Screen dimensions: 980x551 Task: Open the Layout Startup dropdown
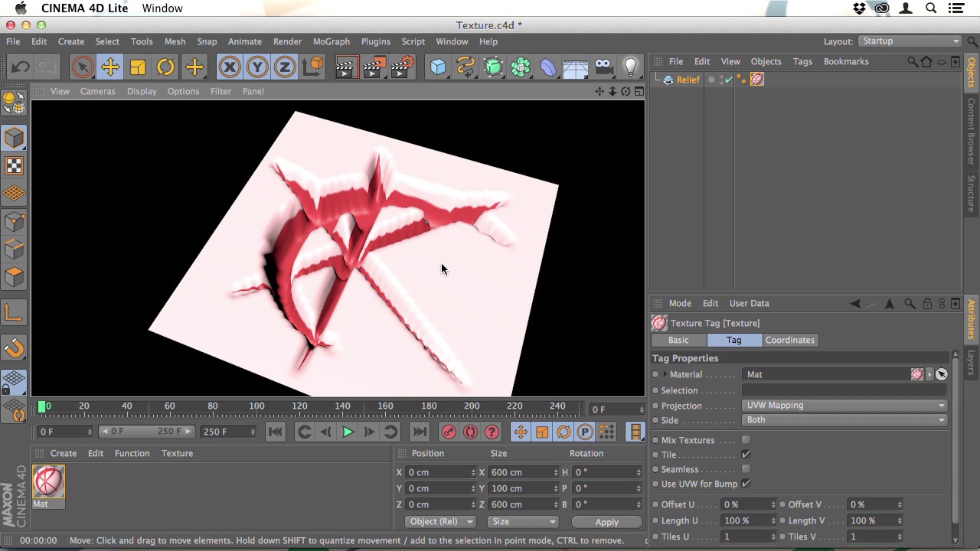coord(909,41)
